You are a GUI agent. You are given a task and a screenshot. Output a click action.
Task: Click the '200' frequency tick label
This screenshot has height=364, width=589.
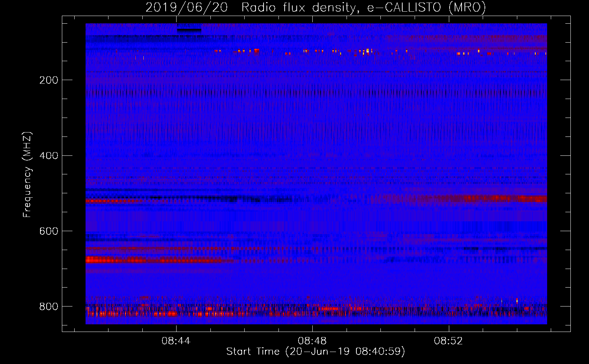coord(49,80)
